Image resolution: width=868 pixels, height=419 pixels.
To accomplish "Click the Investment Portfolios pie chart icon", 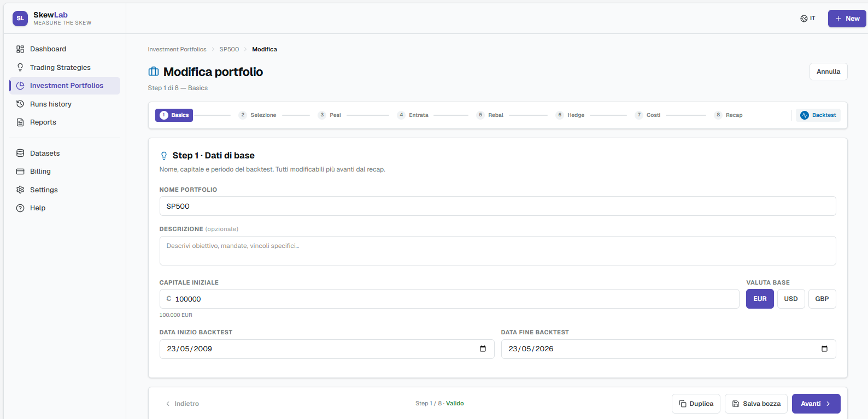I will (20, 86).
